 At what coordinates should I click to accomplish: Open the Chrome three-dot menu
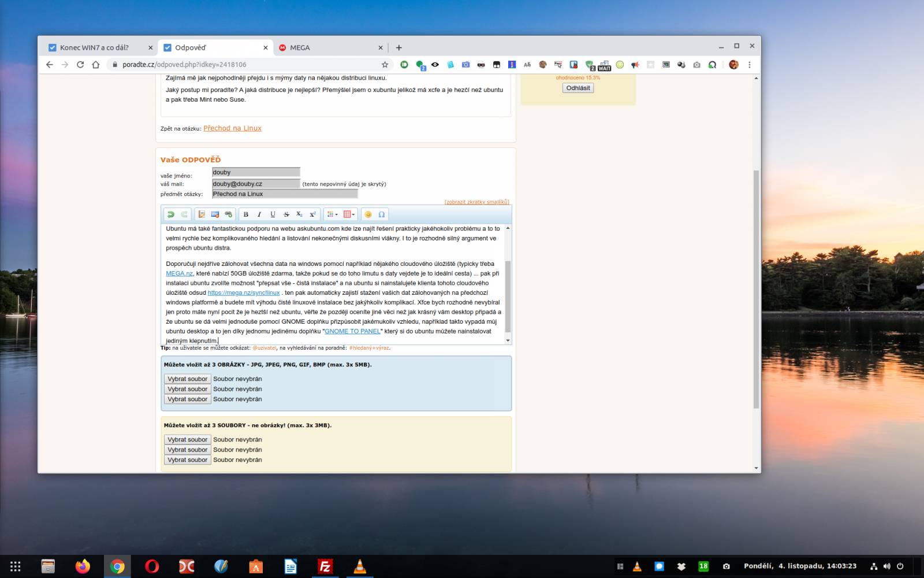[750, 65]
